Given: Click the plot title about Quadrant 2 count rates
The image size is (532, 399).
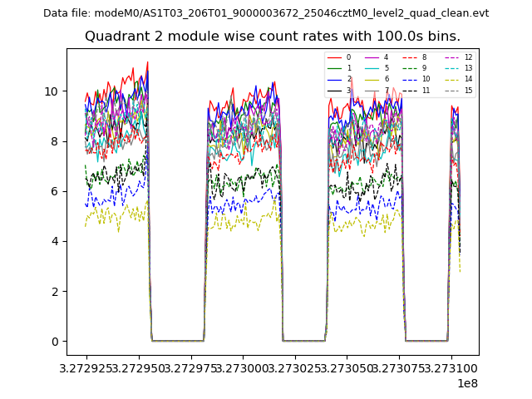Looking at the screenshot, I should click(x=273, y=37).
